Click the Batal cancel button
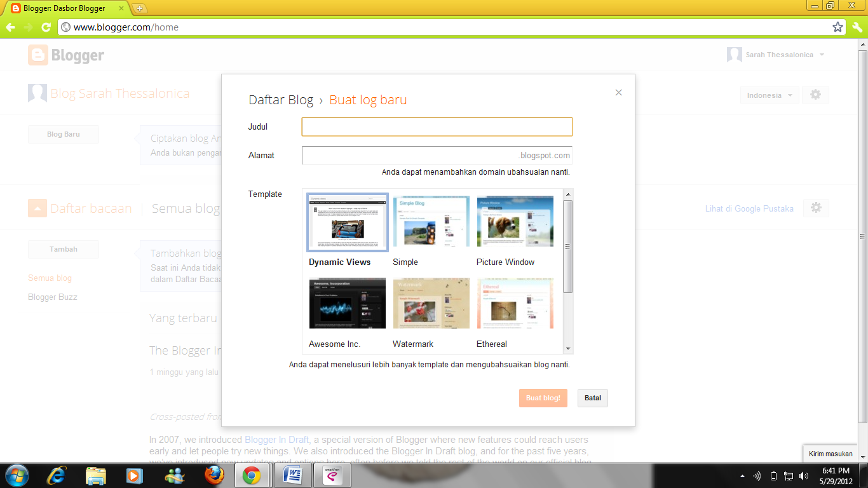The height and width of the screenshot is (488, 868). pyautogui.click(x=593, y=398)
